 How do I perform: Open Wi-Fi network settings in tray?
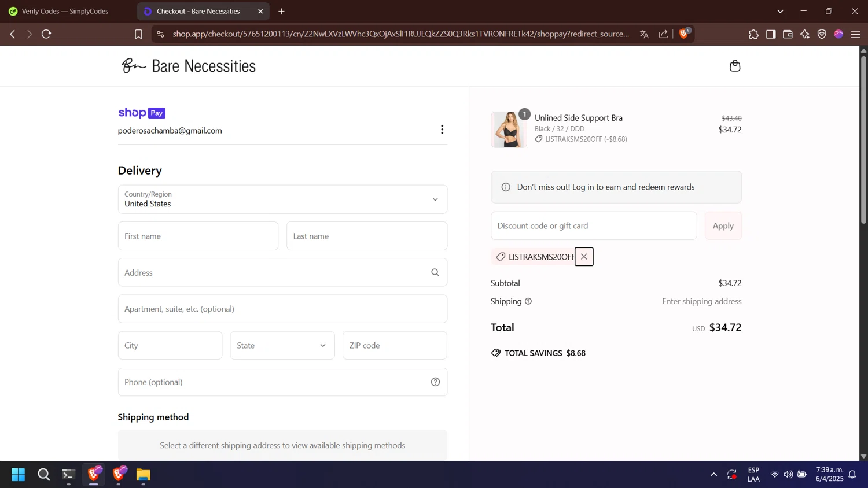tap(774, 475)
